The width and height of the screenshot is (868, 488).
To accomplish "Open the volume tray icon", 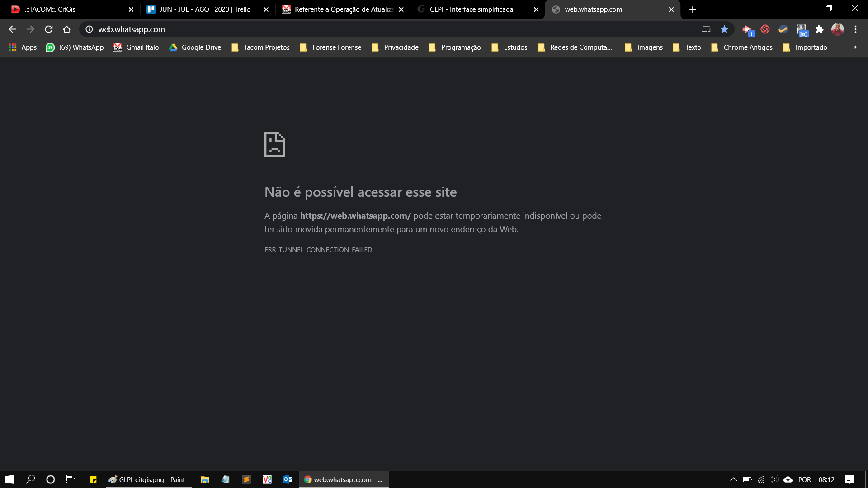I will pyautogui.click(x=774, y=479).
